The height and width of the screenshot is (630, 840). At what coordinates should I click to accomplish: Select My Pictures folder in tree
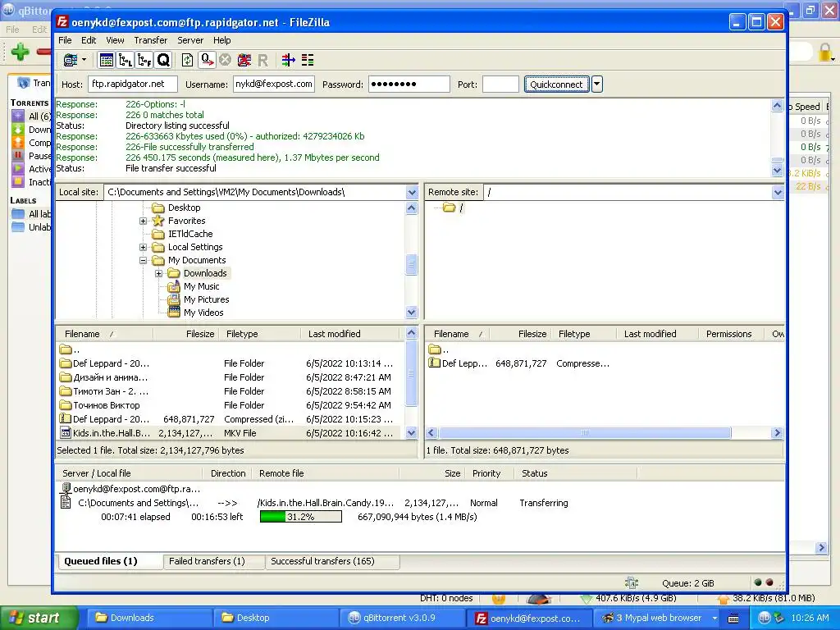206,299
